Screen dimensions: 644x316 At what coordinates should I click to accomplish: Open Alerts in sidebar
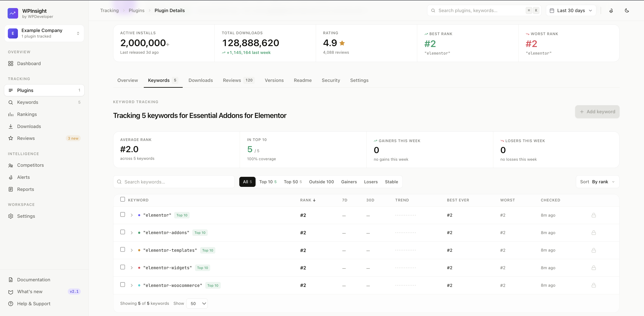coord(44,177)
